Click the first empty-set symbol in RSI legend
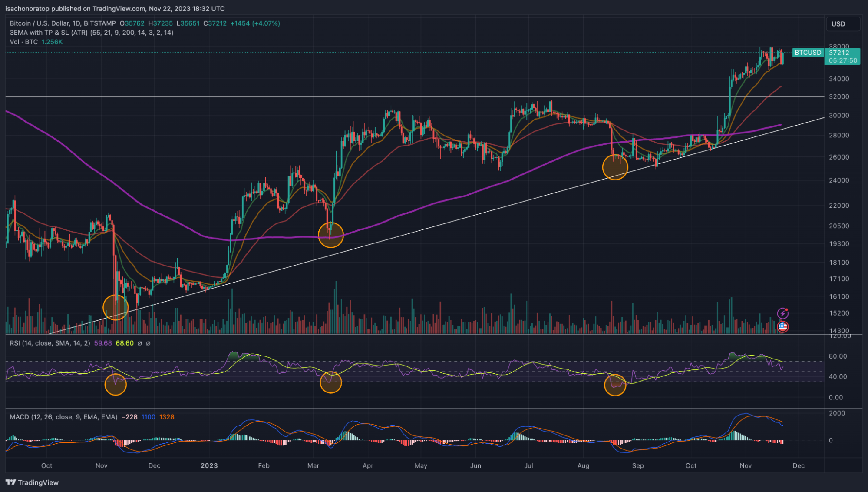Image resolution: width=868 pixels, height=492 pixels. click(x=139, y=343)
